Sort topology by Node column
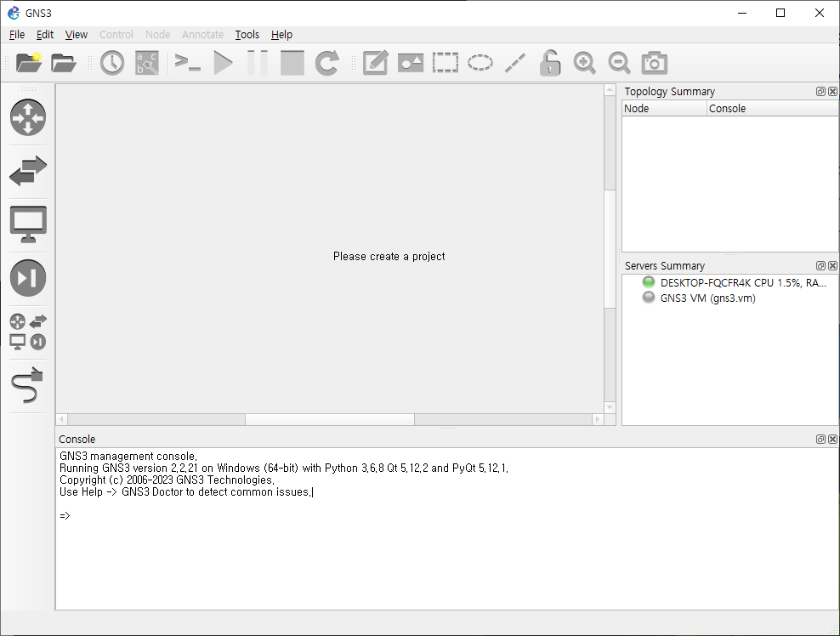The height and width of the screenshot is (636, 840). (x=664, y=108)
